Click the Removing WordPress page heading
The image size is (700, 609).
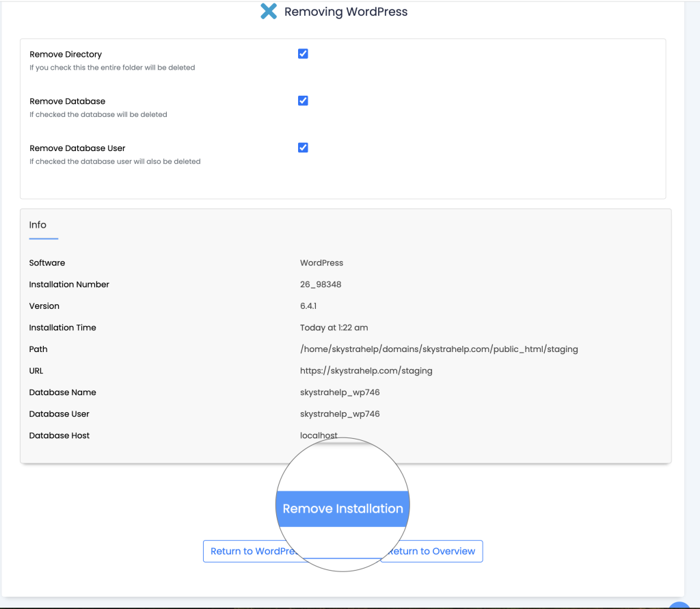pos(345,12)
